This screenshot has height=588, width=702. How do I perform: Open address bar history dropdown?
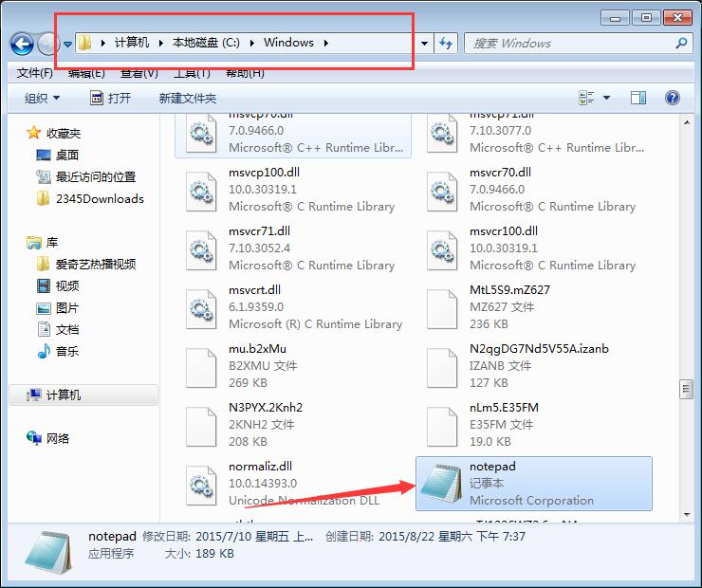pyautogui.click(x=424, y=44)
